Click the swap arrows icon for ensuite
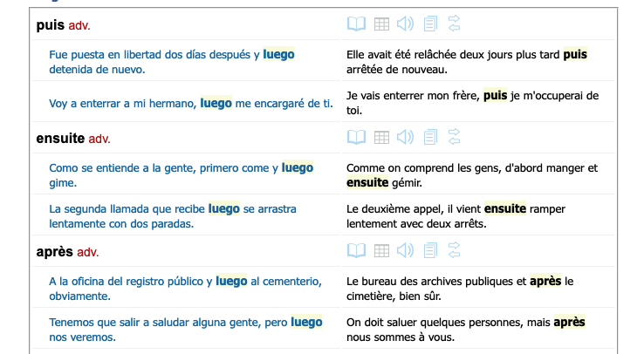The width and height of the screenshot is (644, 354). pos(454,137)
